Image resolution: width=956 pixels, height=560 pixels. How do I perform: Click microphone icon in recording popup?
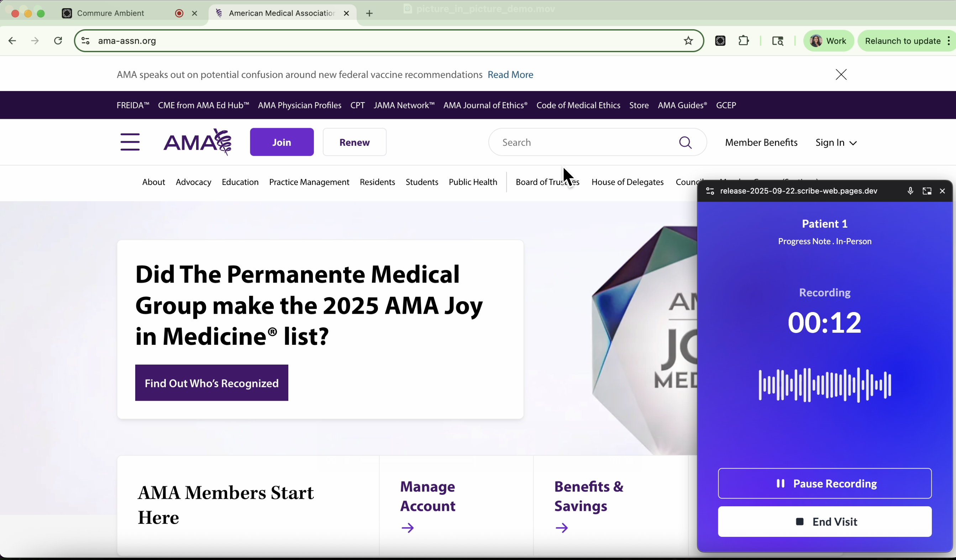coord(910,191)
